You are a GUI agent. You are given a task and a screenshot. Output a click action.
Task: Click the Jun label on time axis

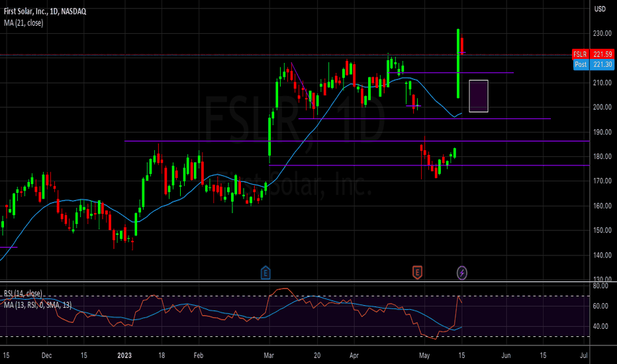(x=506, y=355)
